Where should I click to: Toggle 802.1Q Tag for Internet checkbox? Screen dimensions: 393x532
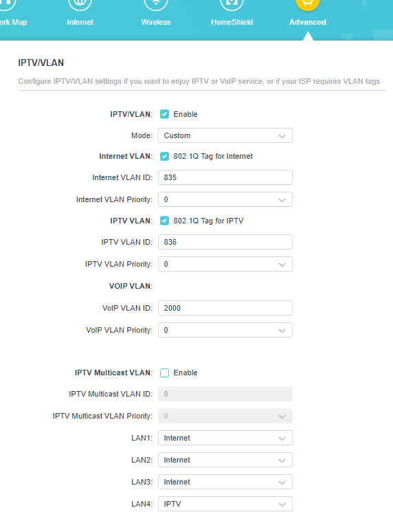click(164, 157)
